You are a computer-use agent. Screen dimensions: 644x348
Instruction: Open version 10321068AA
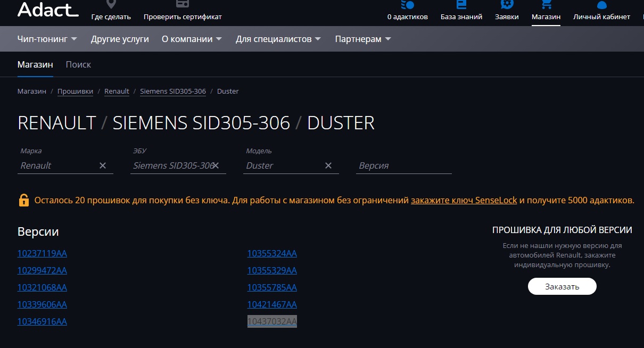click(42, 287)
